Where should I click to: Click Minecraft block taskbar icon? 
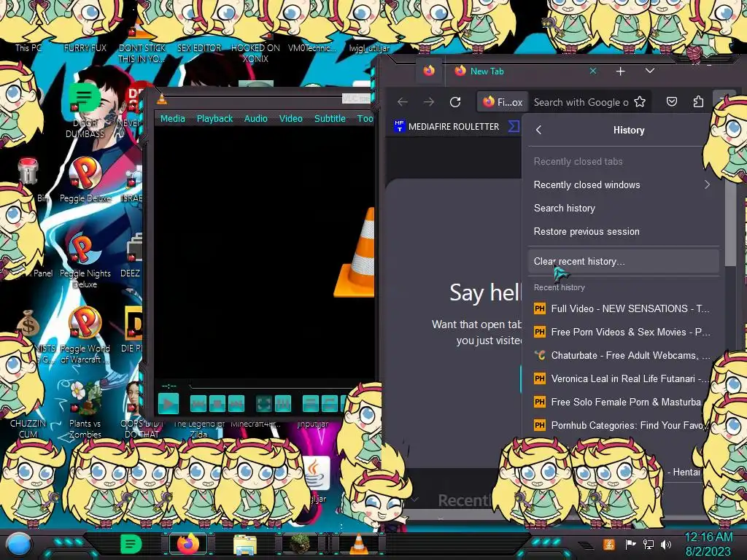(300, 544)
